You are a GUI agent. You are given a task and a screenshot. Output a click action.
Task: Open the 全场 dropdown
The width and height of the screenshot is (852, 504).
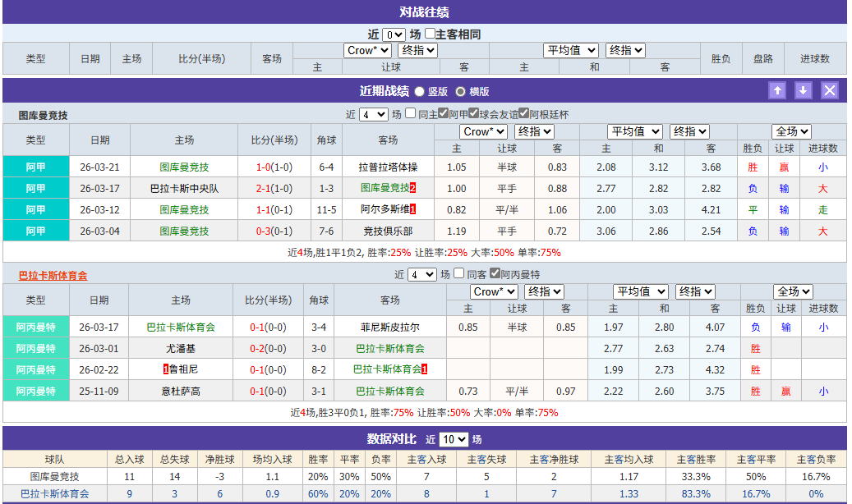(791, 131)
